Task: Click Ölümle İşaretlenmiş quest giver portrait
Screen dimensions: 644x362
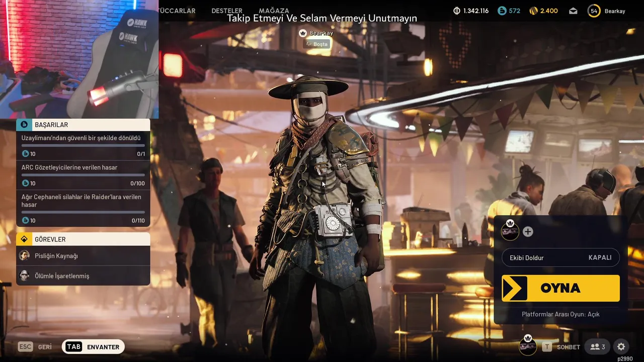Action: tap(24, 276)
